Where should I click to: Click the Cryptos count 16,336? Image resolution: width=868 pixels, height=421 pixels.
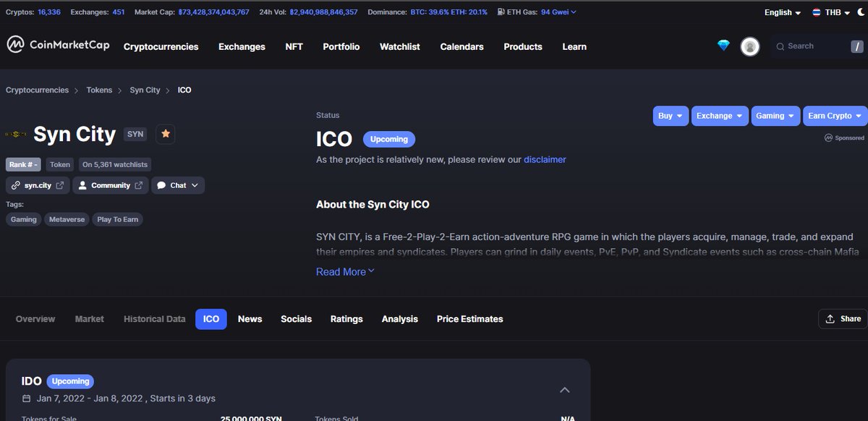click(x=51, y=12)
